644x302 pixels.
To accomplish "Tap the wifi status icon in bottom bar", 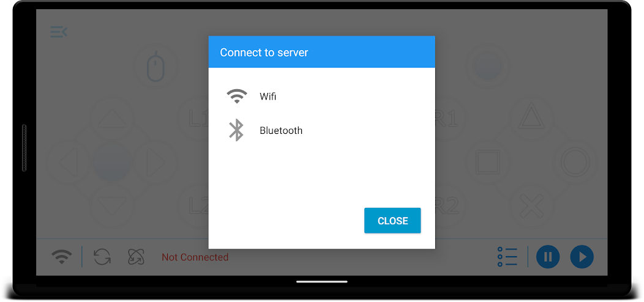I will (x=62, y=257).
